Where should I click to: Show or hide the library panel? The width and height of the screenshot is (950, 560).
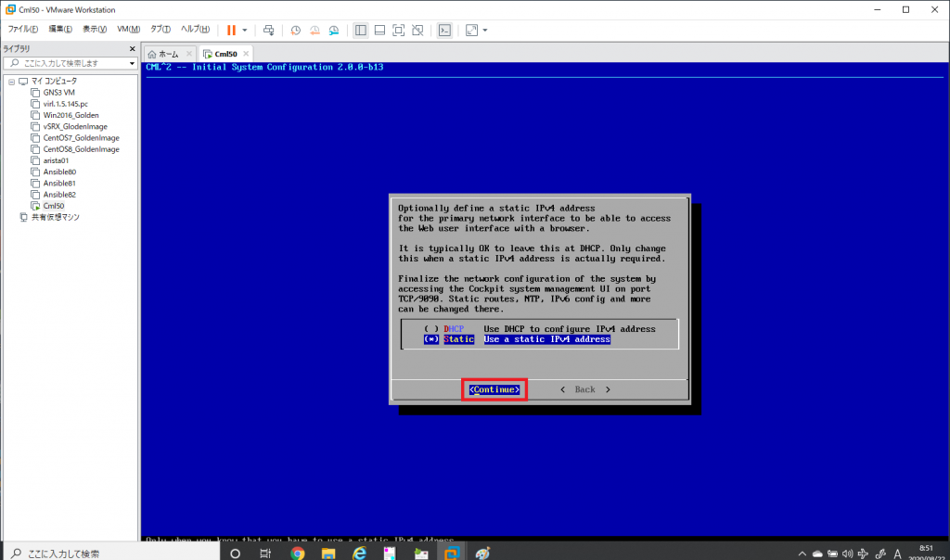360,30
